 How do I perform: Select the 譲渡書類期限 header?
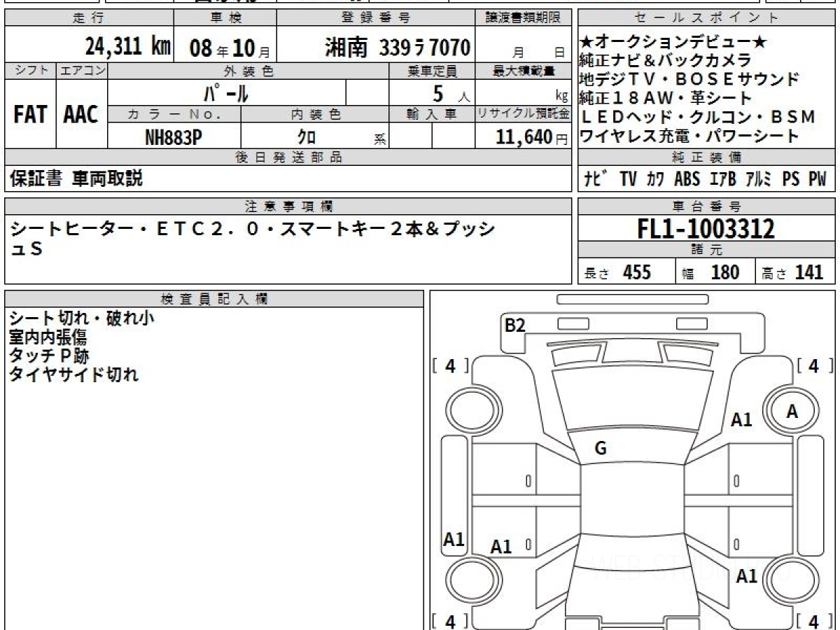pos(524,18)
